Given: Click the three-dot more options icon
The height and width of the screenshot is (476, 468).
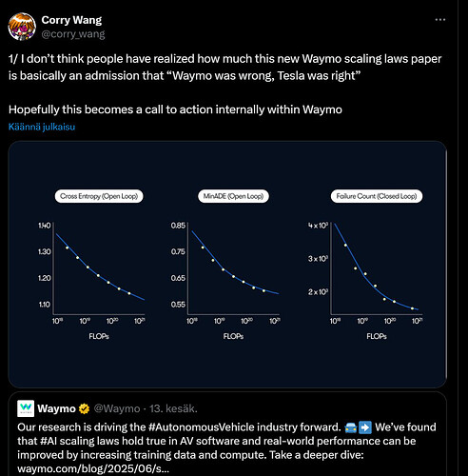Looking at the screenshot, I should (440, 20).
